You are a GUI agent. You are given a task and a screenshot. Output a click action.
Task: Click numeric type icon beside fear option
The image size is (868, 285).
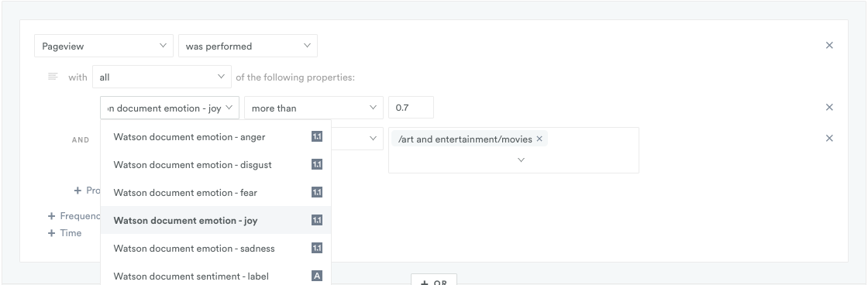point(317,192)
